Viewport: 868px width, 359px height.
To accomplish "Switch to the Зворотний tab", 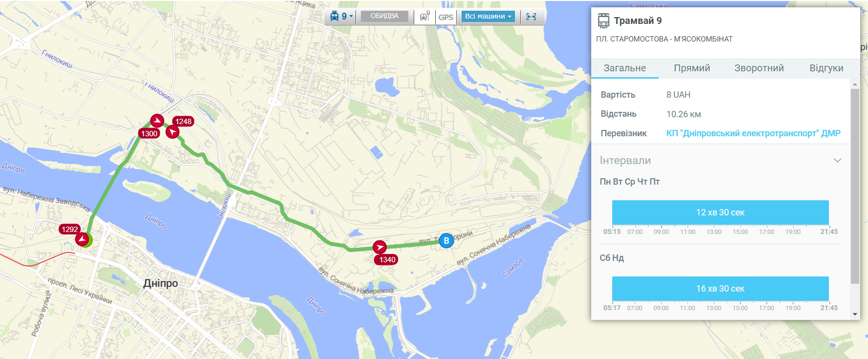I will pyautogui.click(x=759, y=68).
